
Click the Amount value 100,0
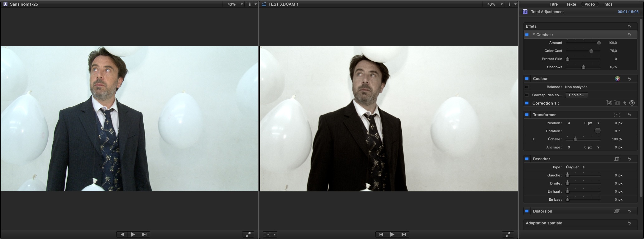(x=612, y=43)
